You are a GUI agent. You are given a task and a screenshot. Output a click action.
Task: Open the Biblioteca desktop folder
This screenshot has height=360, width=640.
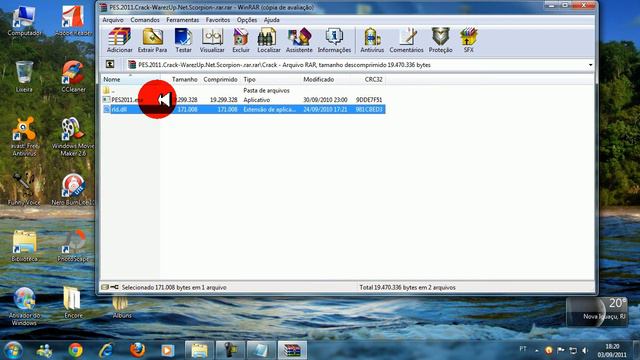24,246
